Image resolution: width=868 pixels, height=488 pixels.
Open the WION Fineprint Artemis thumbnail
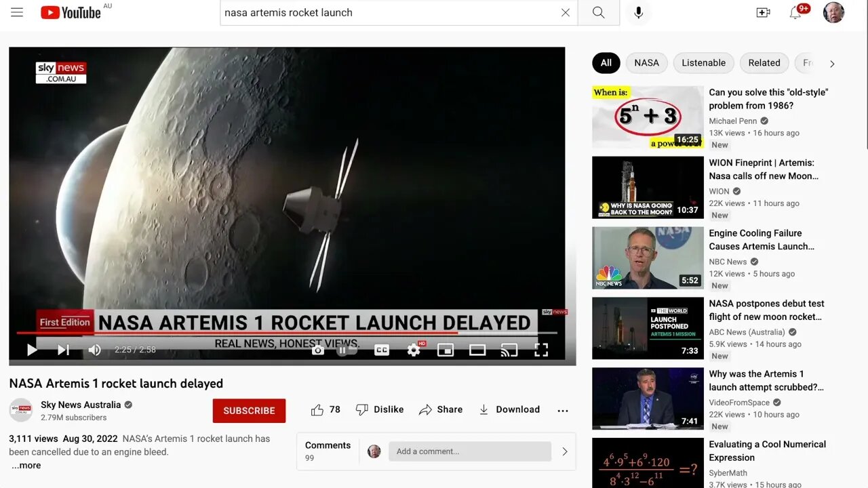point(648,188)
